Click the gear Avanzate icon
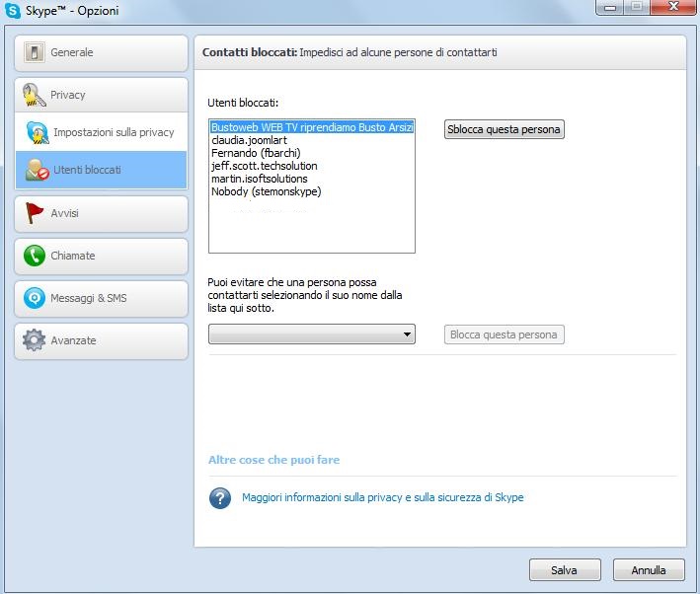This screenshot has height=594, width=700. [x=35, y=340]
